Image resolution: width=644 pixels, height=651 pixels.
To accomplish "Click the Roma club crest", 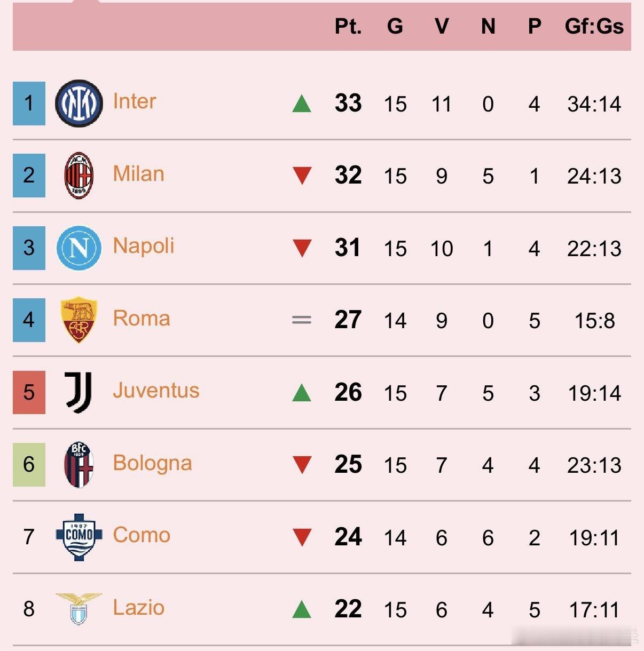I will [x=78, y=320].
